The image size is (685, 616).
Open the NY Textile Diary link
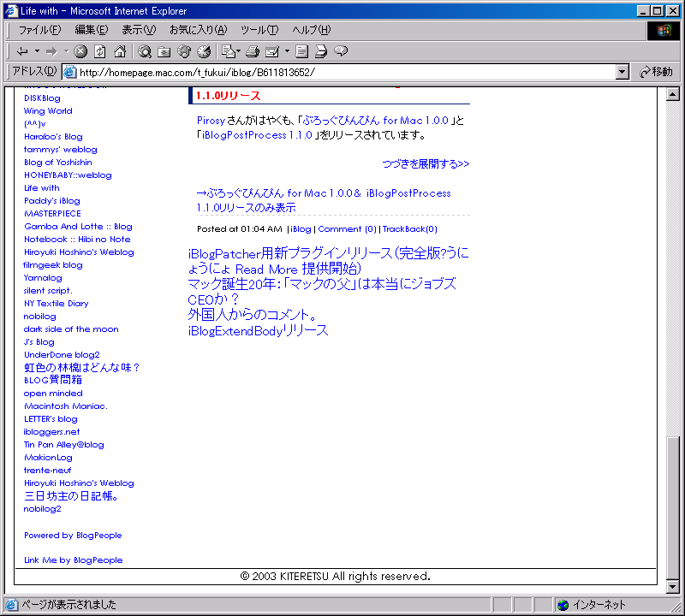pyautogui.click(x=56, y=304)
